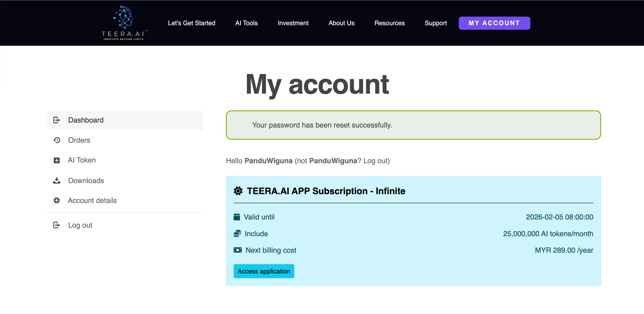
Task: Click the TEERA.AI logo
Action: point(124,23)
